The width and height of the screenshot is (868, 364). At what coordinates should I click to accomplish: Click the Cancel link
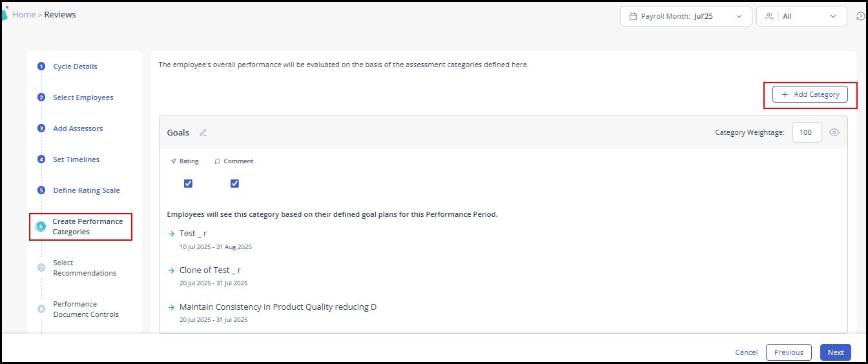(747, 352)
